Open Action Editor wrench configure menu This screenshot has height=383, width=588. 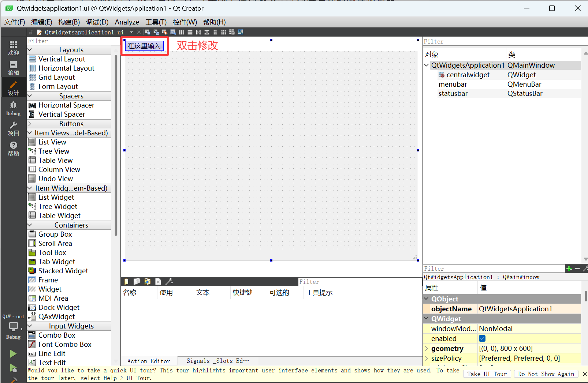coord(169,282)
